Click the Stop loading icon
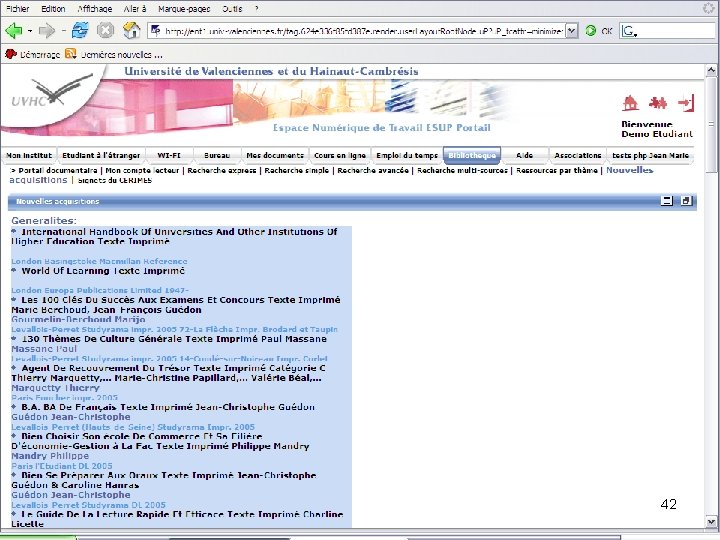This screenshot has width=720, height=540. tap(105, 31)
